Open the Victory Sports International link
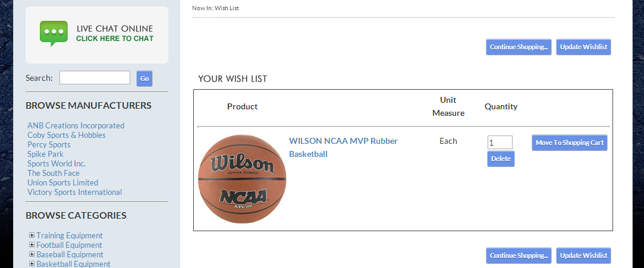The height and width of the screenshot is (268, 644). (x=74, y=192)
